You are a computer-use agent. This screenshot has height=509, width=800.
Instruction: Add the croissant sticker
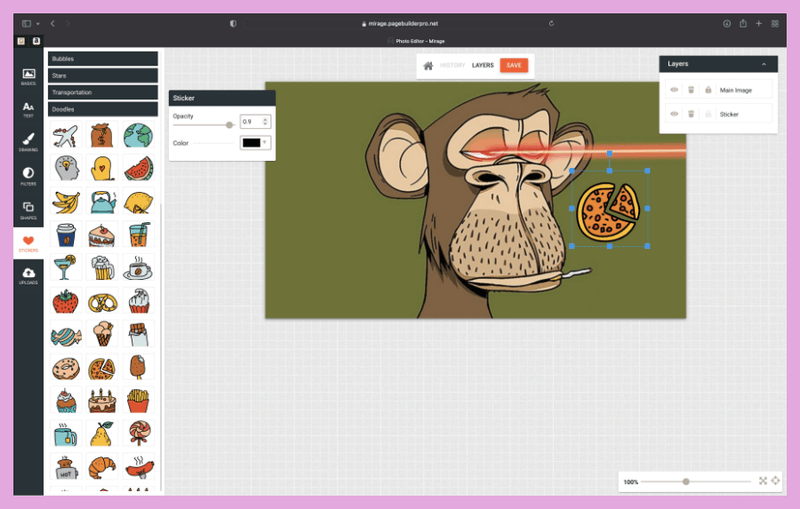102,467
